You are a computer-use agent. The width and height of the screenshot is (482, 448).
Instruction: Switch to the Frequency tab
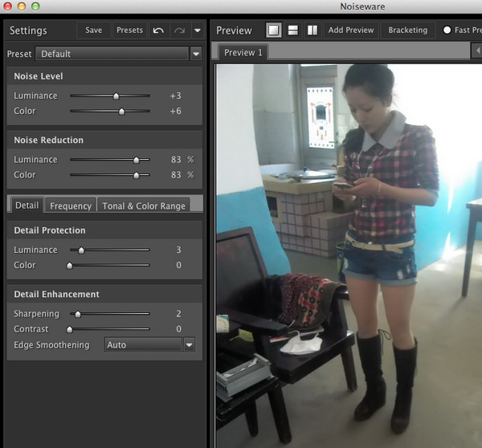[x=71, y=206]
